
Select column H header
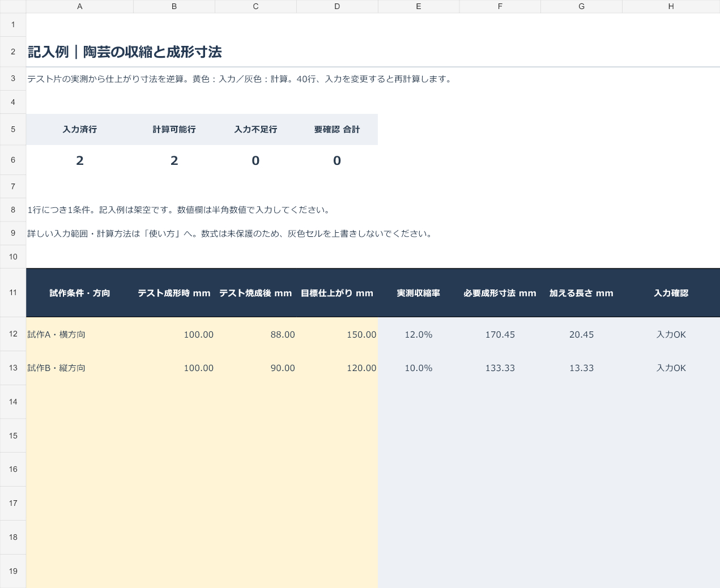point(671,6)
